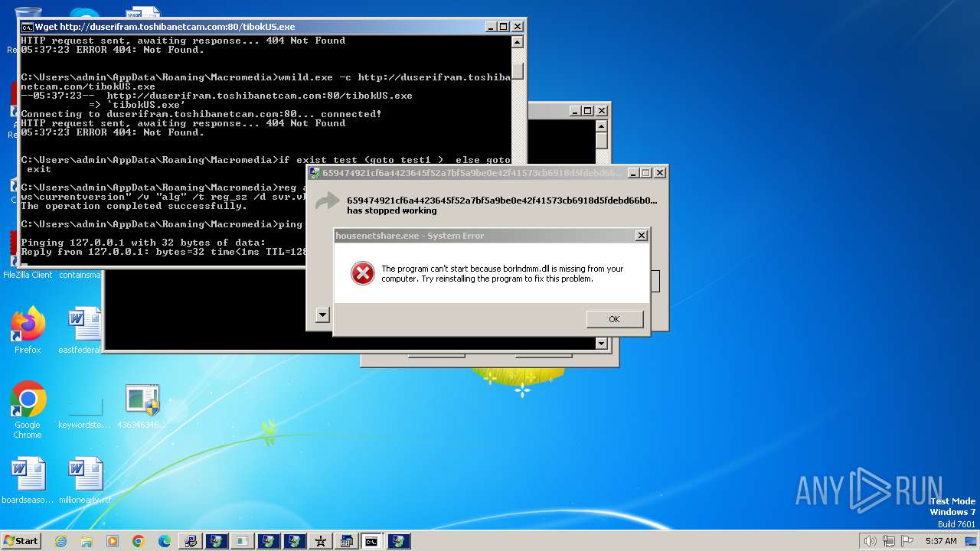
Task: Close the background console window behind Wget
Action: click(x=602, y=111)
